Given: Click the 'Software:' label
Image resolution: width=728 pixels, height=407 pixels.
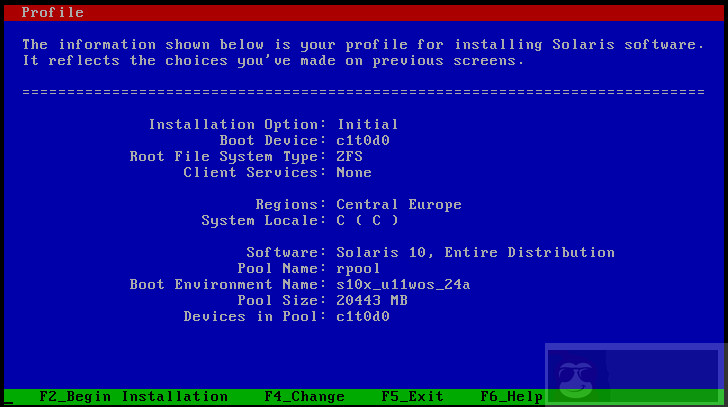Looking at the screenshot, I should click(x=286, y=252).
